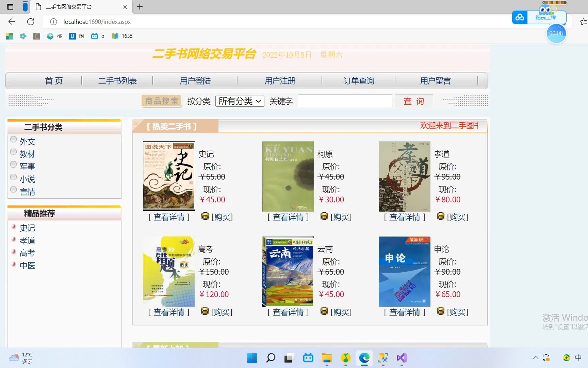Open 孝道 in 精品推荐 list
The width and height of the screenshot is (588, 368).
(28, 241)
